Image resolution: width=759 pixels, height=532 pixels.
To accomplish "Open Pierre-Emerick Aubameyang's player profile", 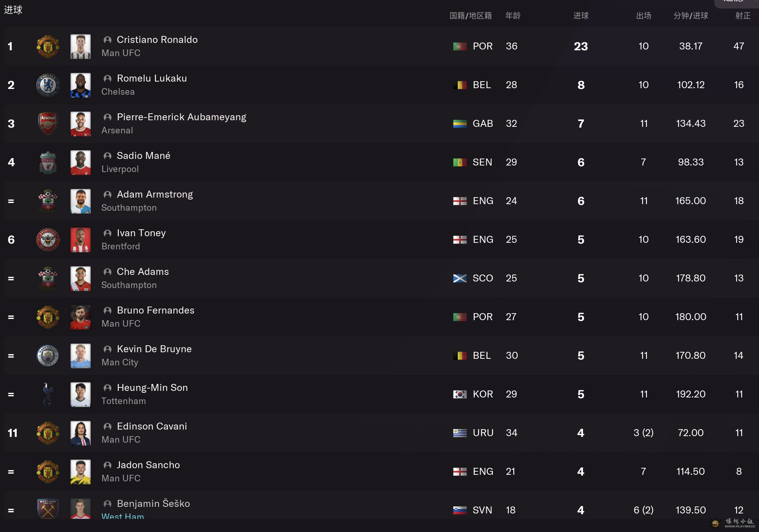I will click(x=181, y=117).
